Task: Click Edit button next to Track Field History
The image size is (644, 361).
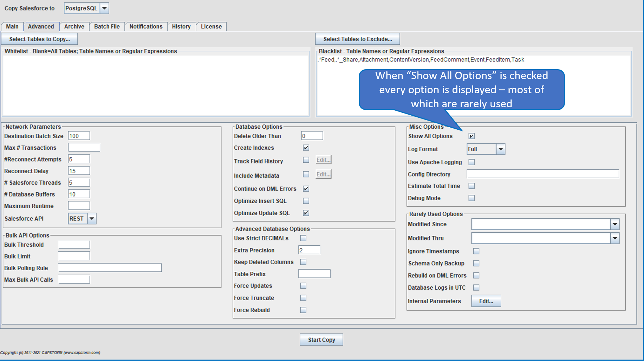Action: pyautogui.click(x=324, y=160)
